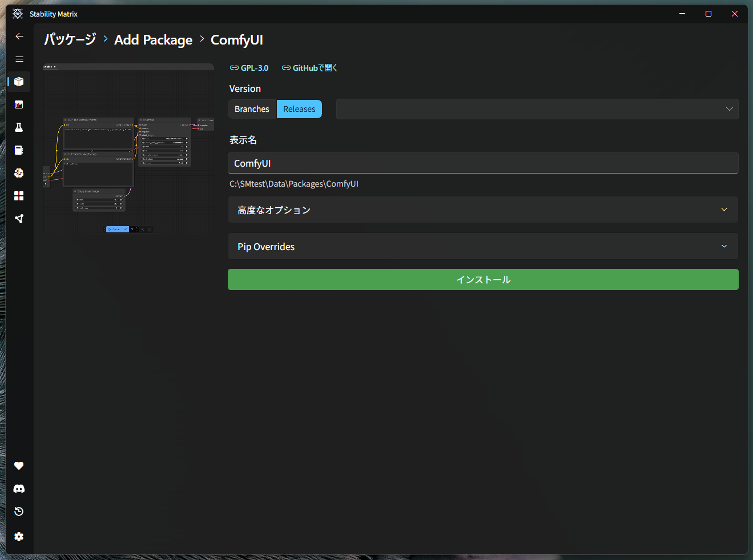Click the ComfyUI preview screenshot thumbnail
Image resolution: width=753 pixels, height=560 pixels.
tap(128, 148)
